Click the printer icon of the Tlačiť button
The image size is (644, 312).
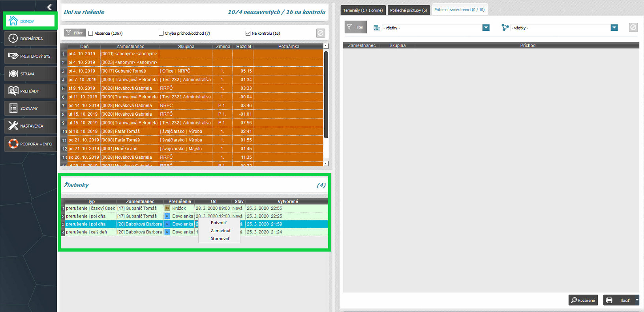pos(609,300)
